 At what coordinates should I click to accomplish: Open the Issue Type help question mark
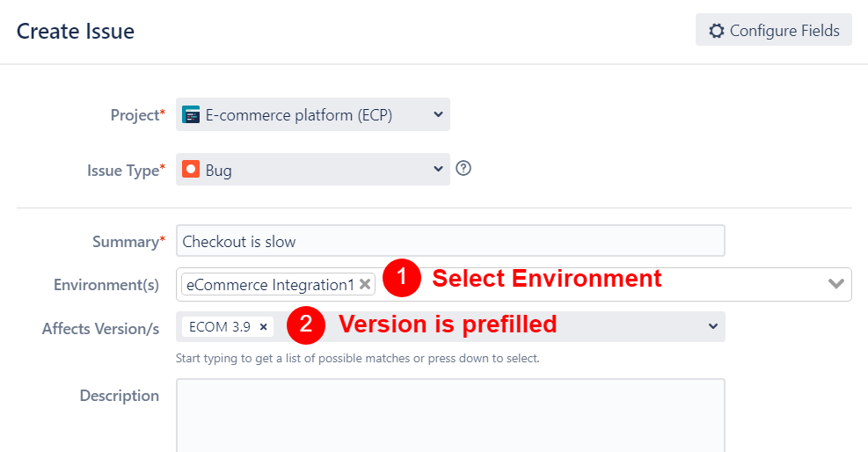tap(463, 169)
